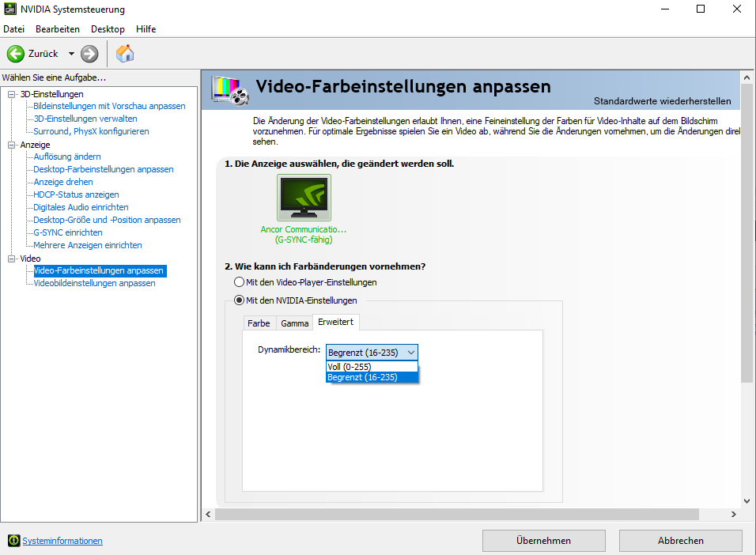
Task: Click 'Standardwerte wiederherstellen' link
Action: click(663, 101)
